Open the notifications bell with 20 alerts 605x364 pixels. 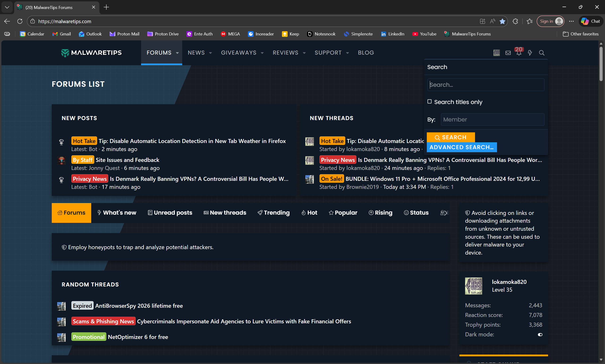pos(519,52)
